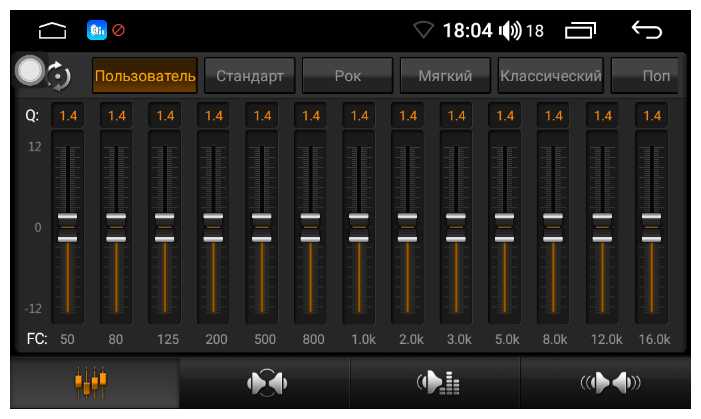Change Q value for the 50 Hz band

pyautogui.click(x=68, y=116)
